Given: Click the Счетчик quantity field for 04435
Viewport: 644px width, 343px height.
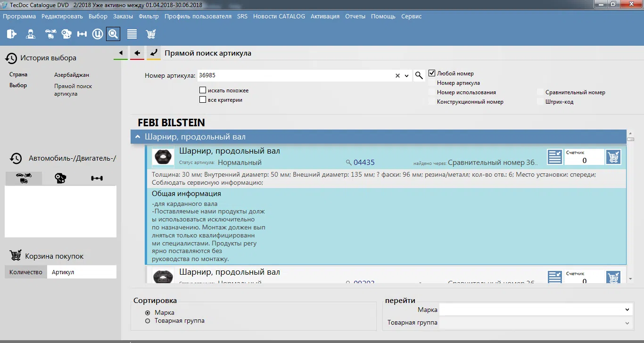Looking at the screenshot, I should pos(584,157).
